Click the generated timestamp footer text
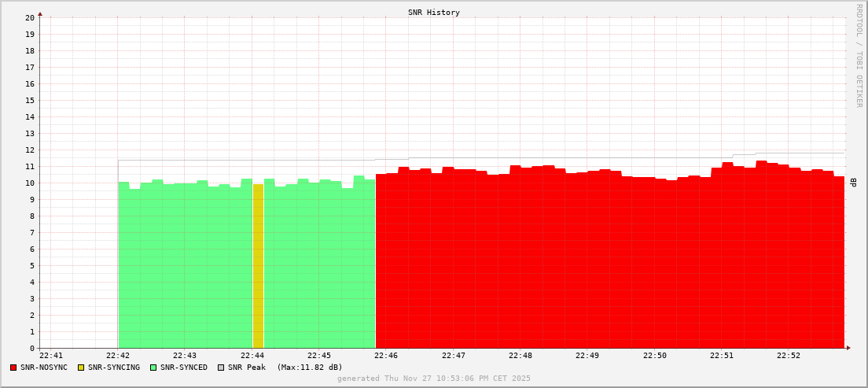868x388 pixels. click(x=433, y=379)
